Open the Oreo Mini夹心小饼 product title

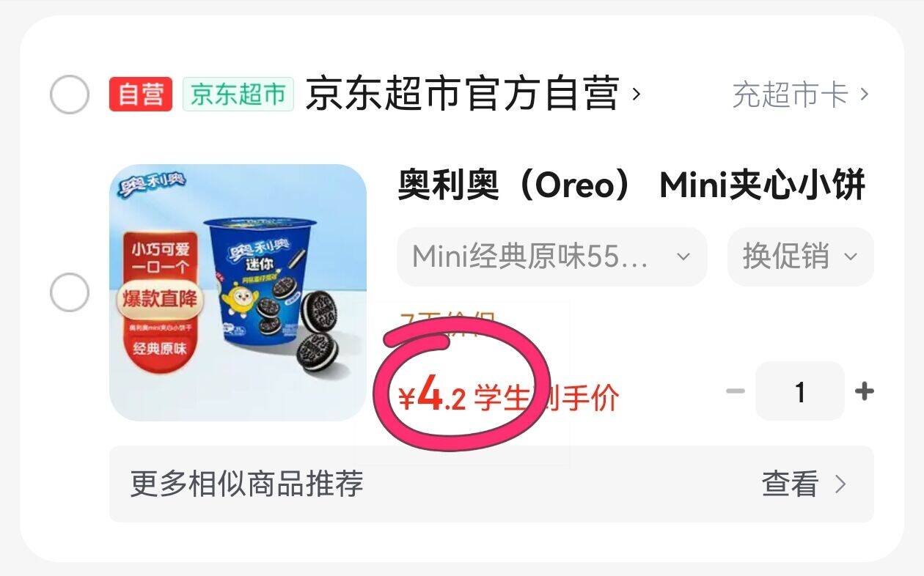pyautogui.click(x=631, y=185)
